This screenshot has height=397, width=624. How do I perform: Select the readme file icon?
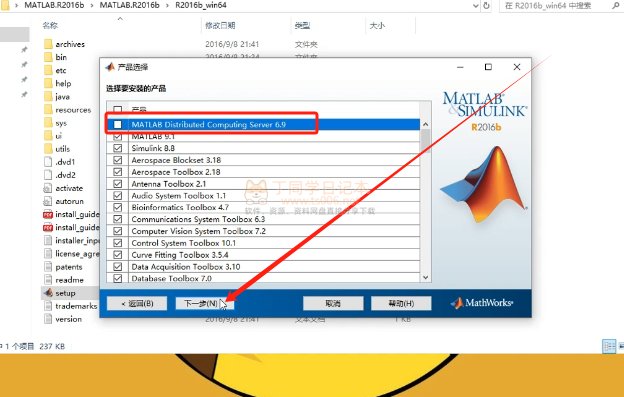click(x=48, y=280)
